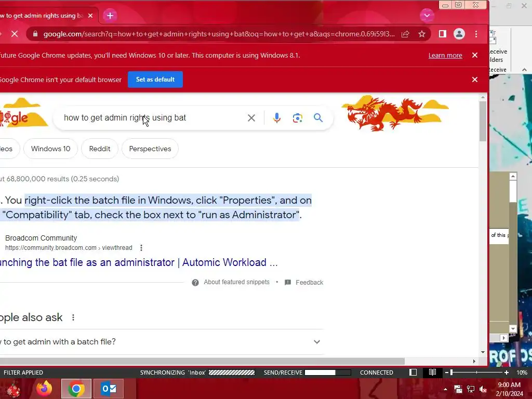Collapse the Outlook ribbon arrow
532x399 pixels.
(x=525, y=70)
